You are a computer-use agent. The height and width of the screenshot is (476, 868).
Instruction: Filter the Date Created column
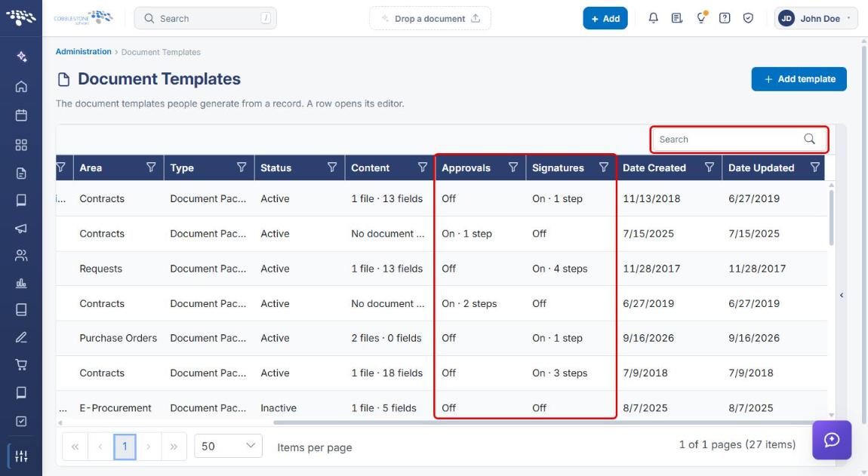pyautogui.click(x=709, y=167)
